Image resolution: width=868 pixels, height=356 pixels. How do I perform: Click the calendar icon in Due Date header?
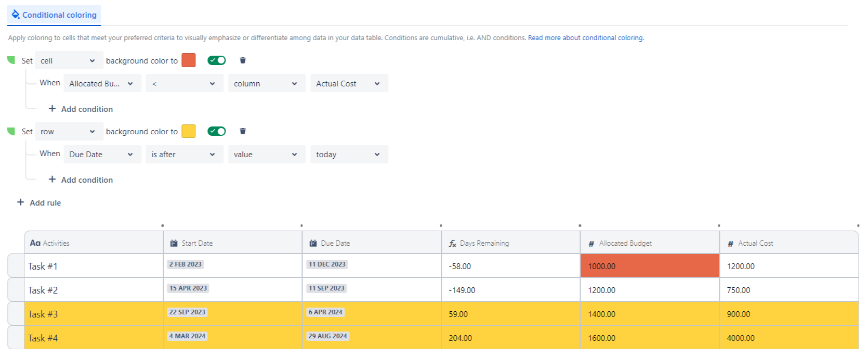coord(313,243)
